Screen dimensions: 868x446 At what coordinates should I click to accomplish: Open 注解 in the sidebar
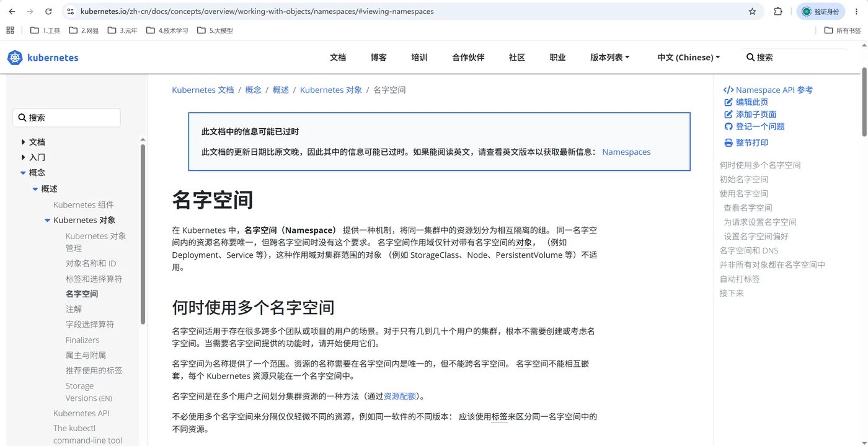[74, 309]
